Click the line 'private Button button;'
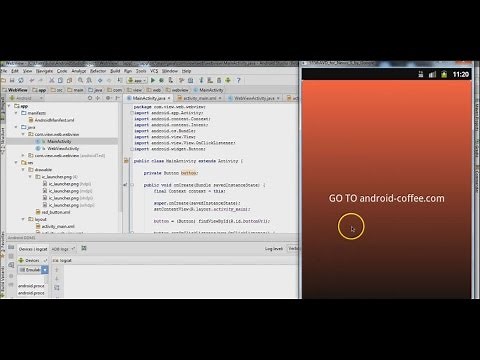 (x=171, y=173)
